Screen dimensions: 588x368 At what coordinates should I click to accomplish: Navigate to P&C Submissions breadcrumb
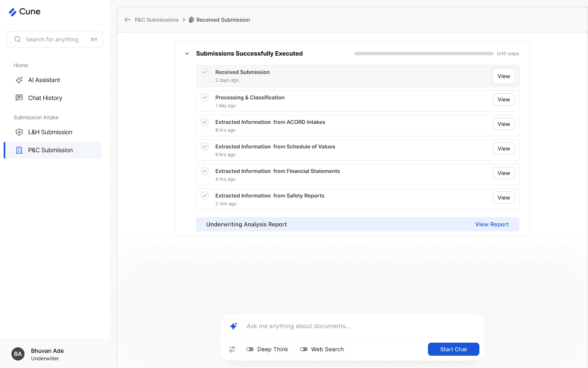pyautogui.click(x=157, y=20)
